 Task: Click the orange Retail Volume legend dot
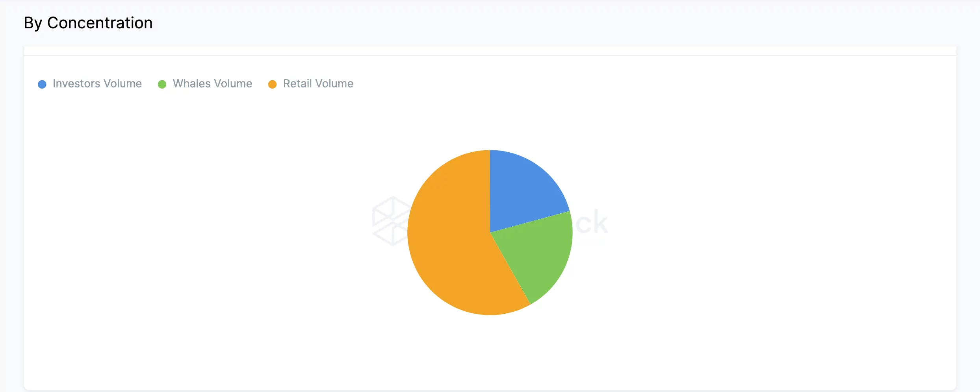point(272,84)
